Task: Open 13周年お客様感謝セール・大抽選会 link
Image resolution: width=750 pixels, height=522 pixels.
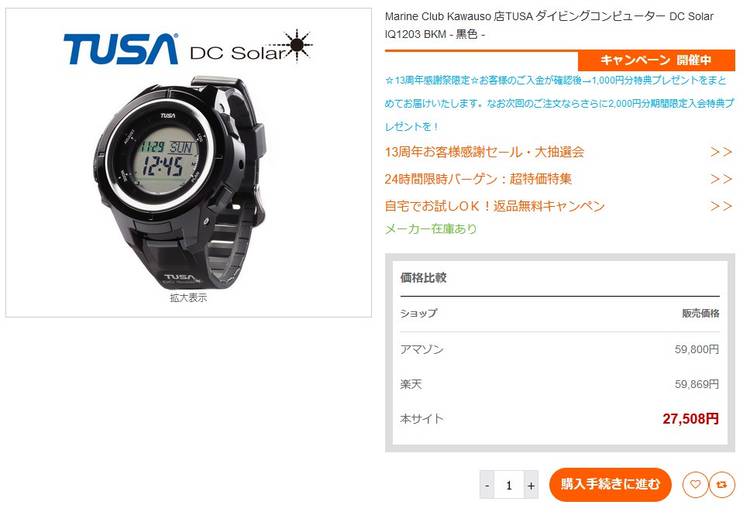Action: [x=485, y=152]
